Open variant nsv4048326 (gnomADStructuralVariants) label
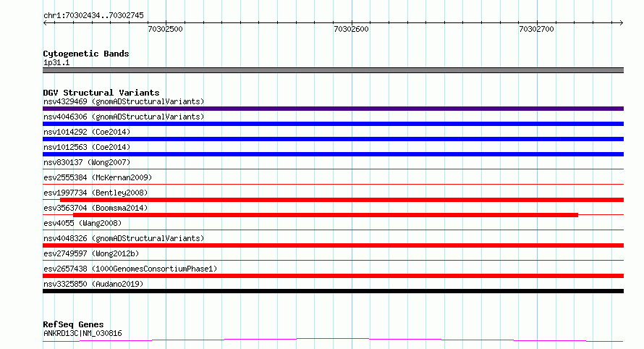This screenshot has height=349, width=644. [124, 238]
